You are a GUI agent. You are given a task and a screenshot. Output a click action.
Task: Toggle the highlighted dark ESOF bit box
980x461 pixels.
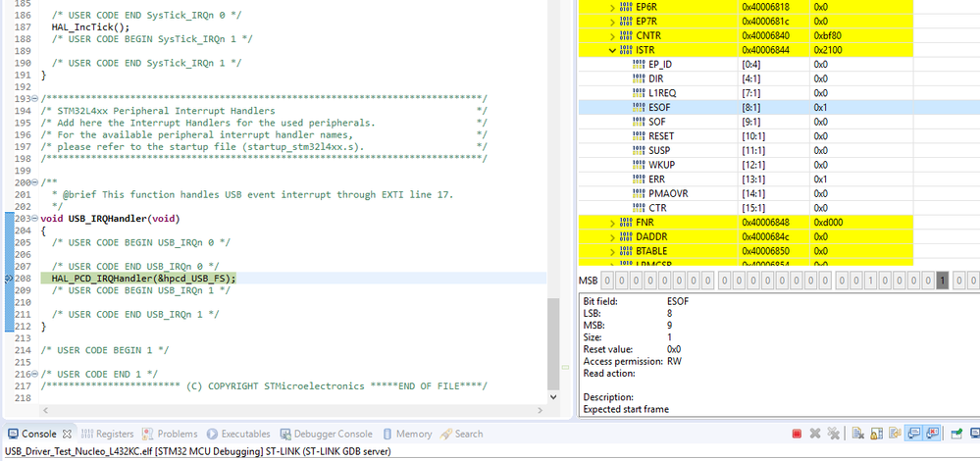tap(942, 282)
